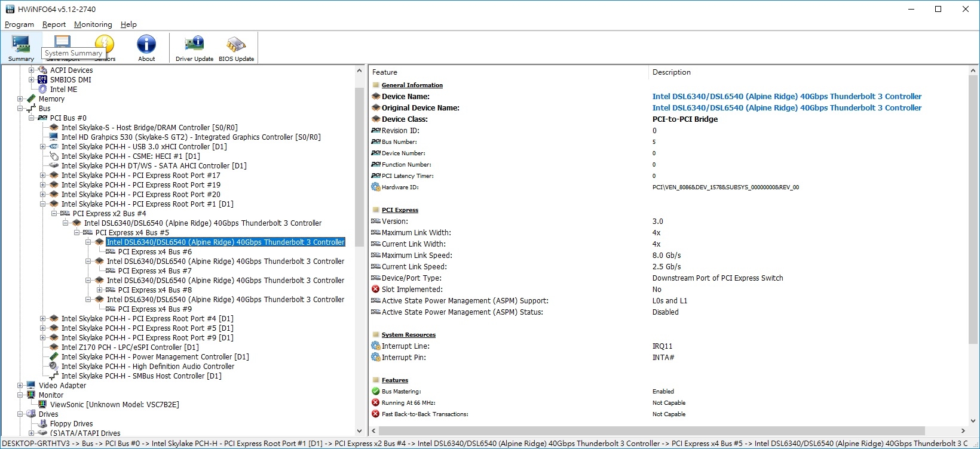Select CSME: HECI #1 row

pos(130,156)
